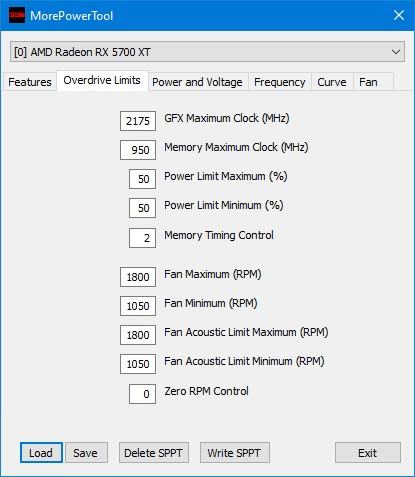Switch to the Curve tab
Image resolution: width=415 pixels, height=477 pixels.
pyautogui.click(x=332, y=82)
